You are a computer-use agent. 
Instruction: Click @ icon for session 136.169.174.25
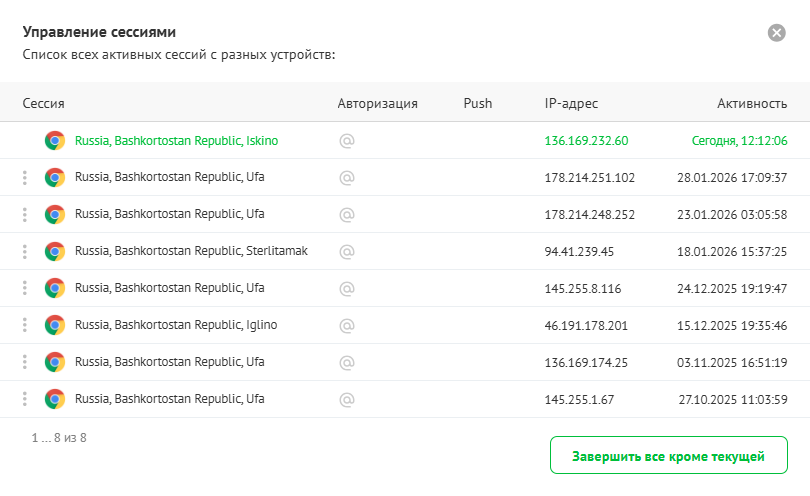click(347, 363)
